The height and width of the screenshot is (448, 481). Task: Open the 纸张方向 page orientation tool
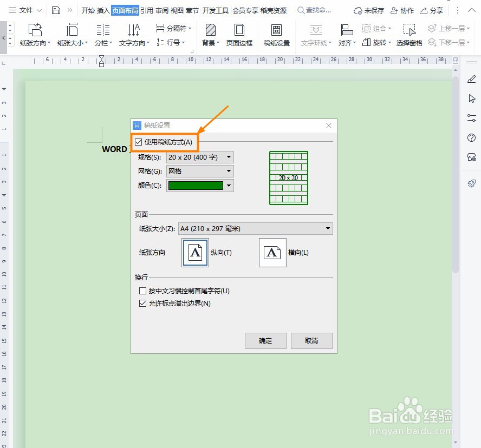click(35, 35)
